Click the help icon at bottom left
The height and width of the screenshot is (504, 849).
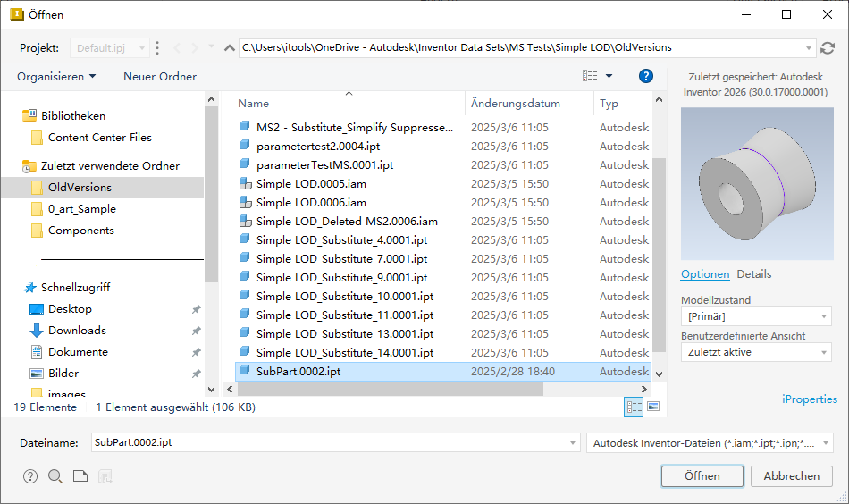tap(30, 476)
